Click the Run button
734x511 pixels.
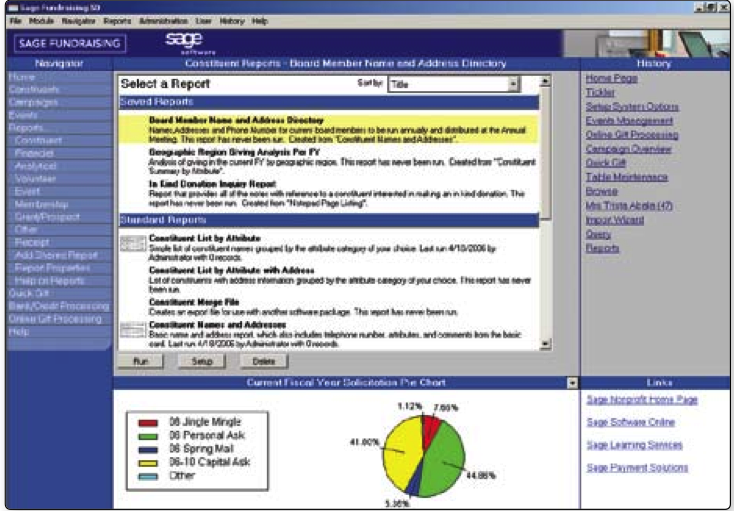pos(141,361)
